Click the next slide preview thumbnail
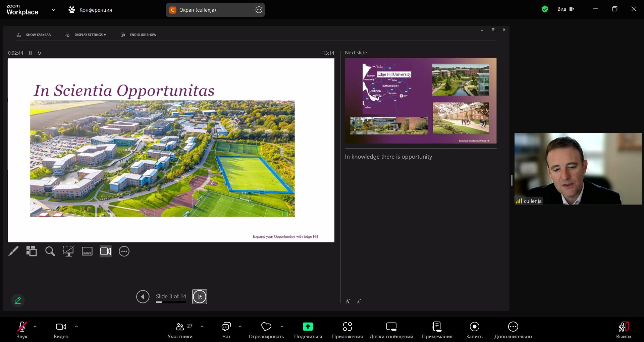Viewport: 644px width, 342px height. pyautogui.click(x=421, y=101)
